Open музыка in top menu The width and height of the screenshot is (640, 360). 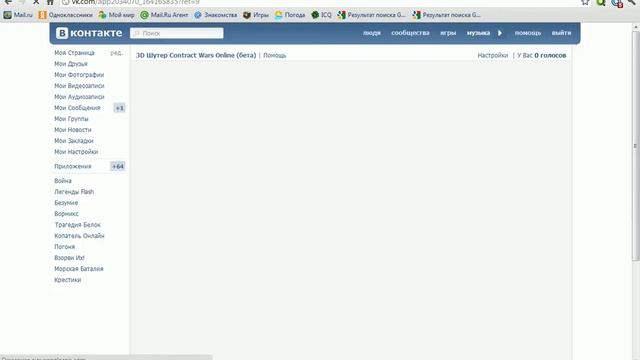tap(478, 33)
